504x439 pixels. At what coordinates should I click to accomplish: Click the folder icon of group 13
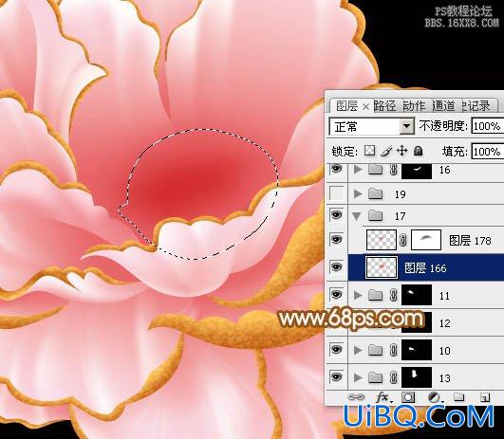(x=375, y=377)
